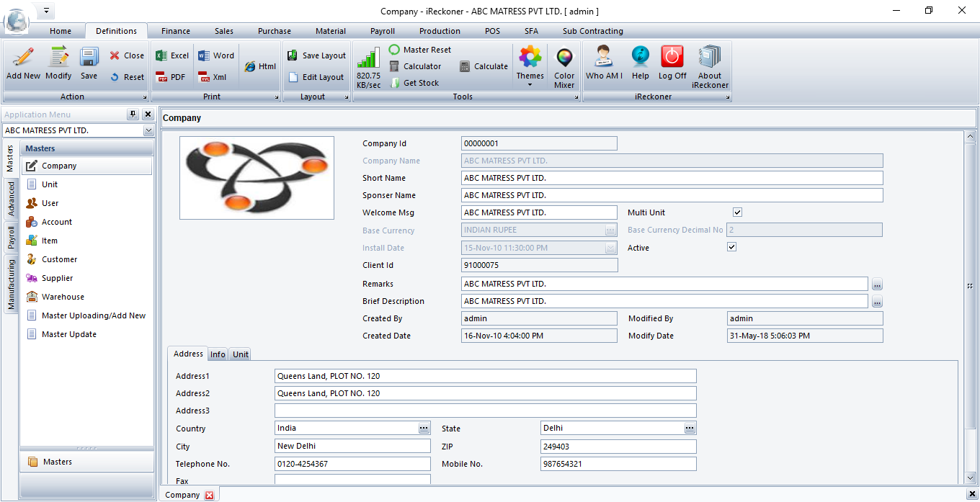The height and width of the screenshot is (502, 980).
Task: Pin the Application Menu panel
Action: (133, 115)
